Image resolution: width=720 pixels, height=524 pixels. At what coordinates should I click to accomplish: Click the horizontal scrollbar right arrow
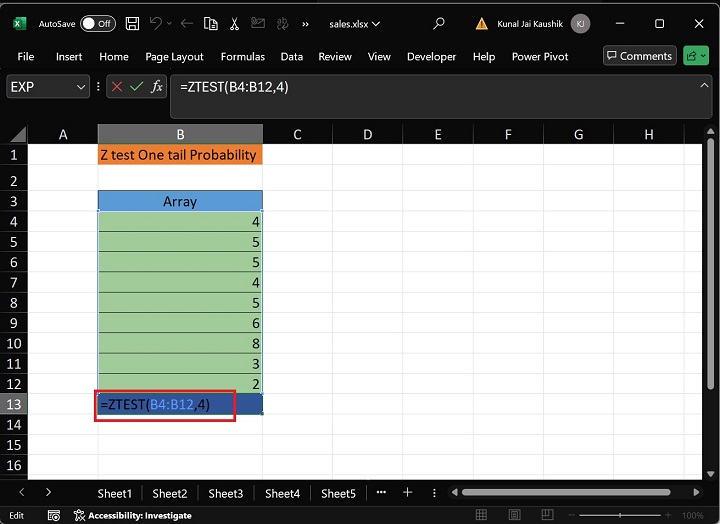tap(696, 492)
